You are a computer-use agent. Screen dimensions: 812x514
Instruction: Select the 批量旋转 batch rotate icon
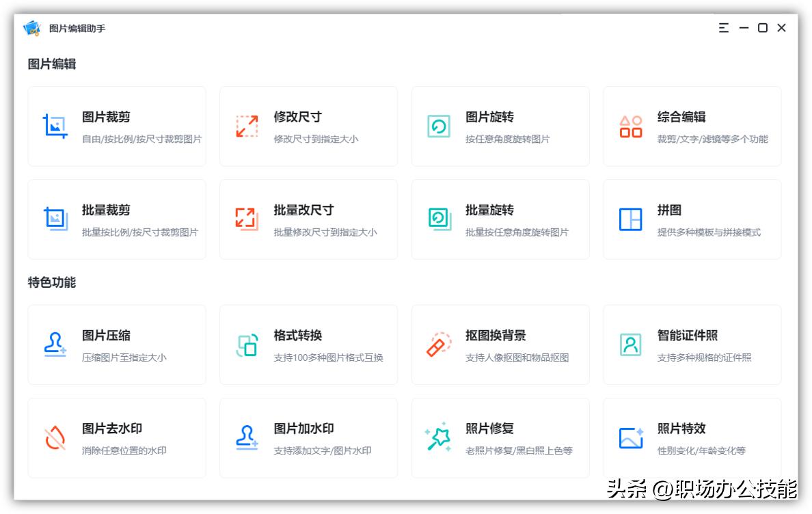click(x=439, y=219)
